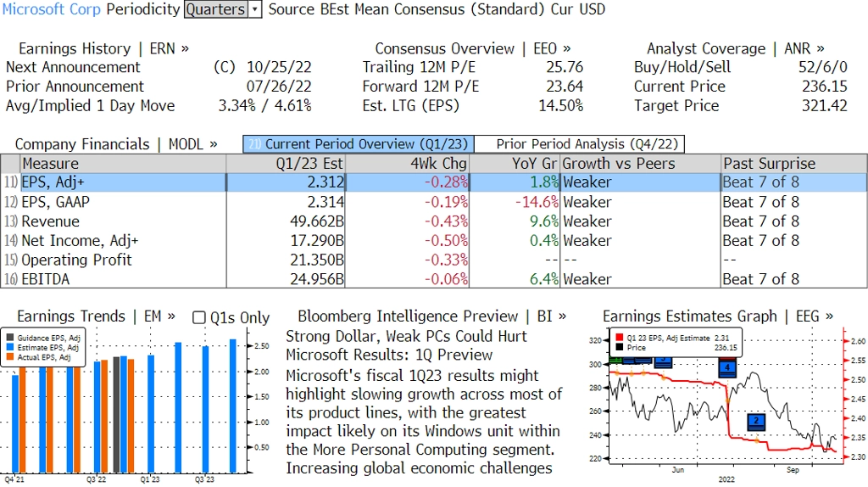Select row 11 EPS, Adj+
The height and width of the screenshot is (487, 868).
click(434, 182)
